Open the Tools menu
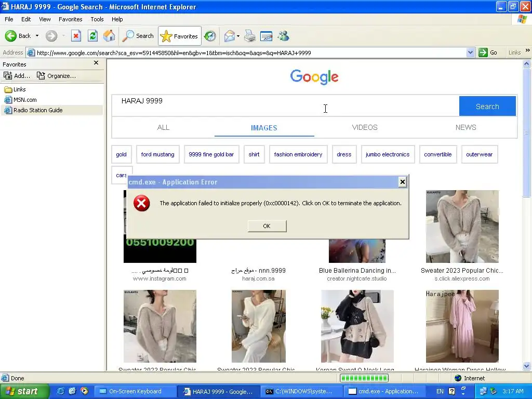The height and width of the screenshot is (399, 532). coord(97,19)
